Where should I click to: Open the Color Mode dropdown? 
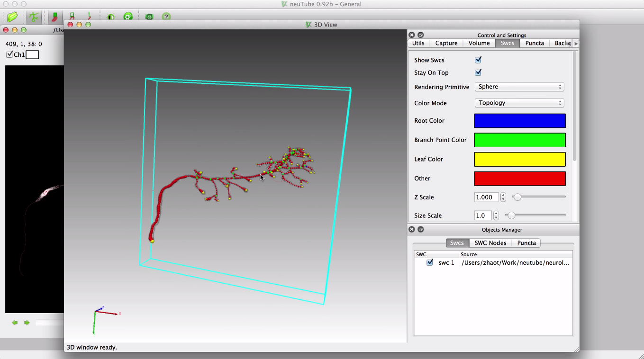pyautogui.click(x=519, y=103)
